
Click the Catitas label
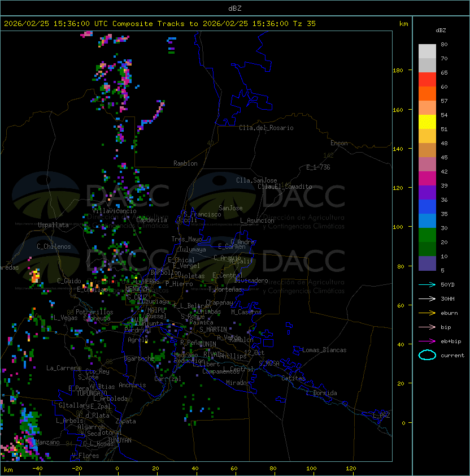point(293,378)
